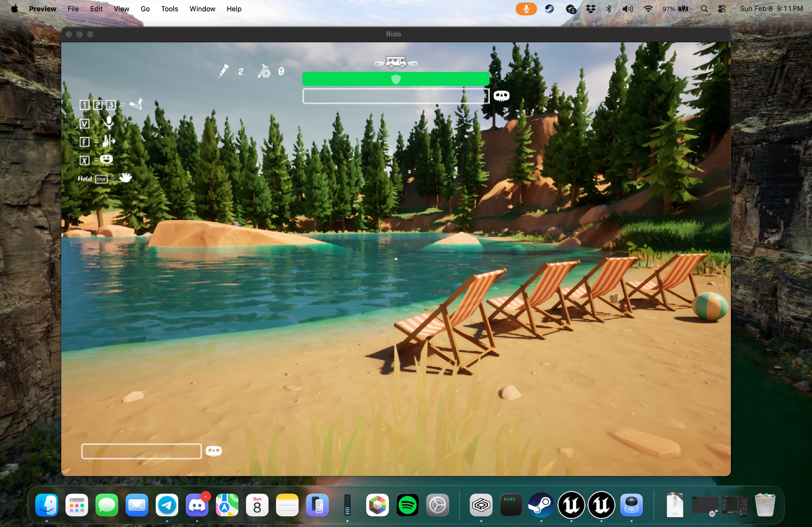Click the skull icon near the bottom-left bar
The height and width of the screenshot is (527, 812).
click(x=214, y=451)
